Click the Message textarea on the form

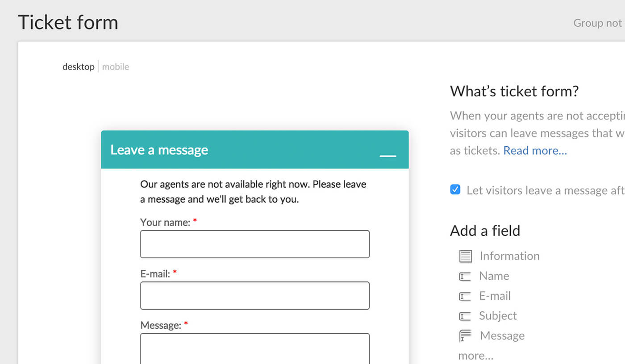click(x=254, y=350)
